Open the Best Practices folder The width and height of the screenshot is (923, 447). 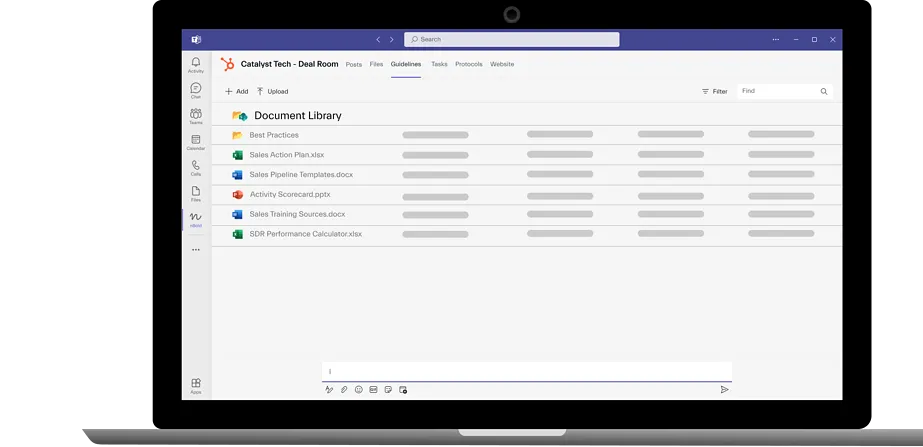click(274, 135)
